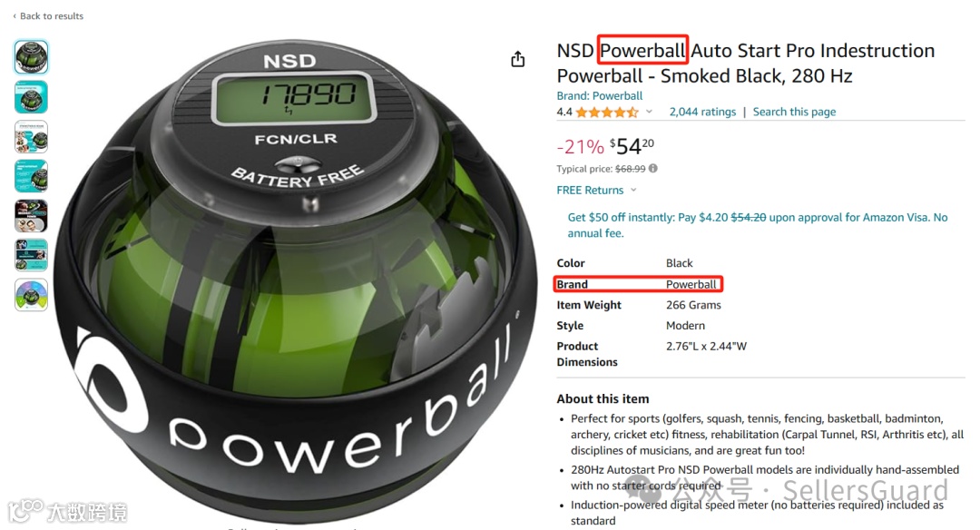Image resolution: width=980 pixels, height=530 pixels.
Task: Click the product title heading
Action: click(746, 64)
